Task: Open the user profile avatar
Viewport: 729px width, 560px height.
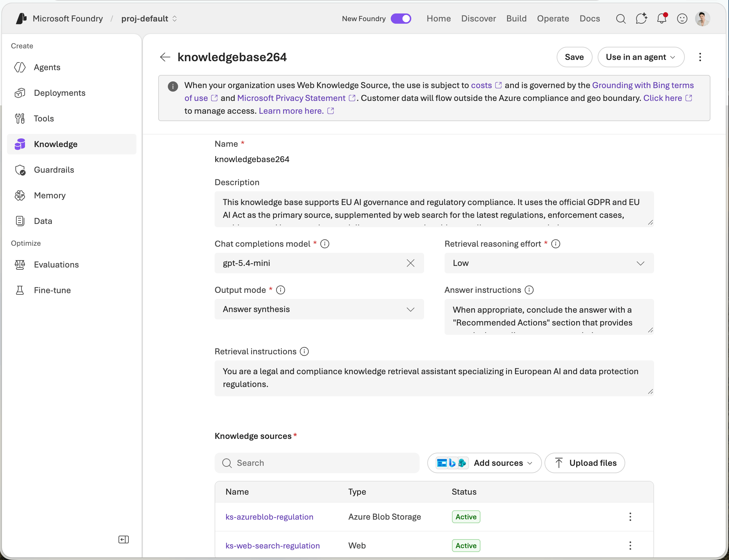Action: click(x=702, y=19)
